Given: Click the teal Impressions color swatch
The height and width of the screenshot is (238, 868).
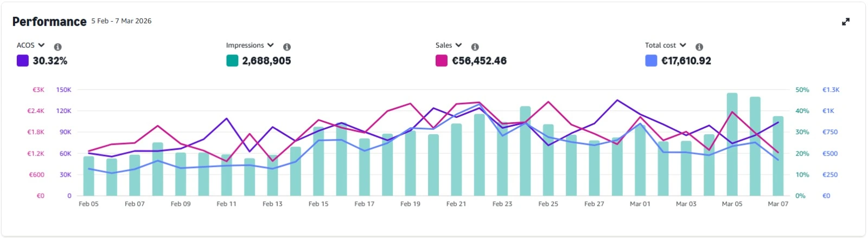Looking at the screenshot, I should 232,61.
